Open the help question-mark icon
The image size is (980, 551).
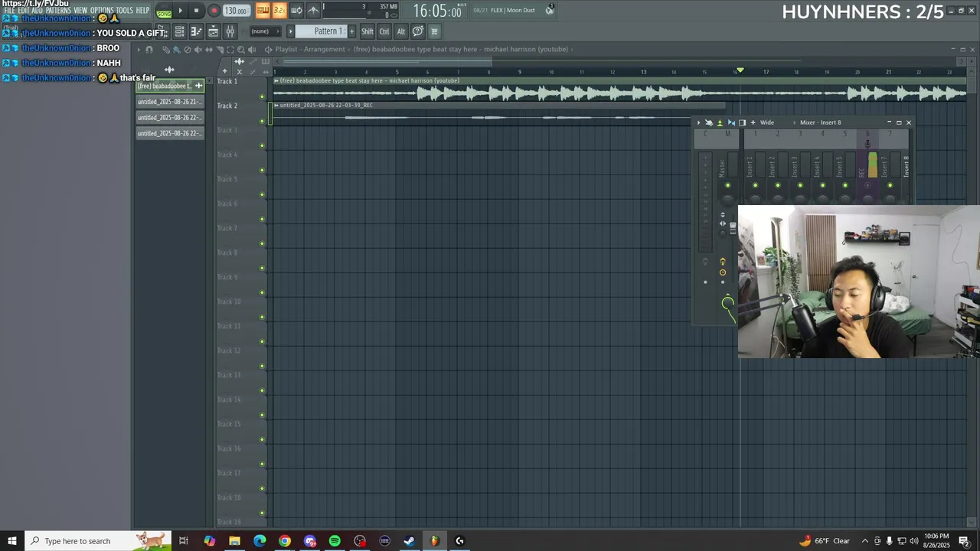(418, 31)
